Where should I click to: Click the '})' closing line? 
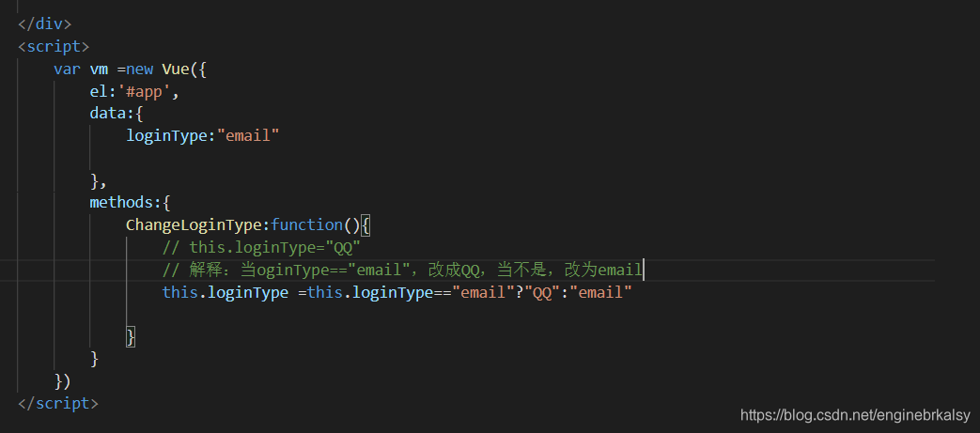pyautogui.click(x=63, y=381)
